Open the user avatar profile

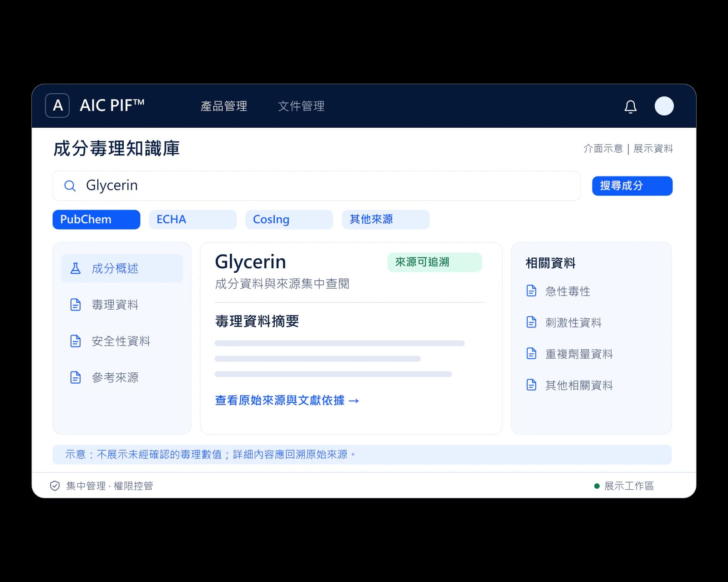click(664, 106)
